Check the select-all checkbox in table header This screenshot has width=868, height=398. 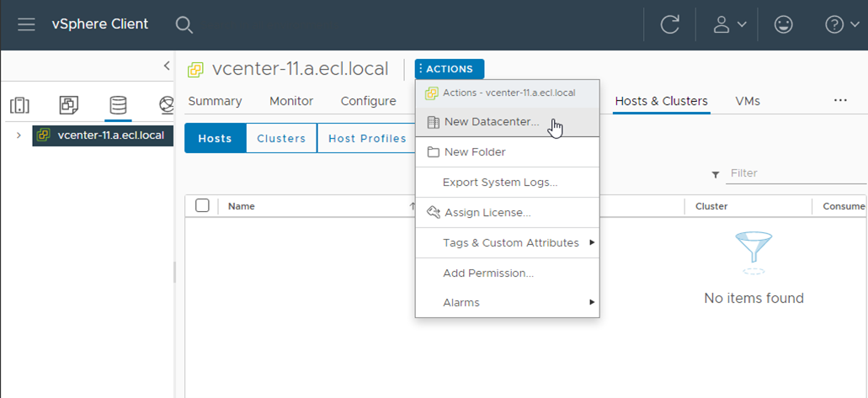(202, 205)
